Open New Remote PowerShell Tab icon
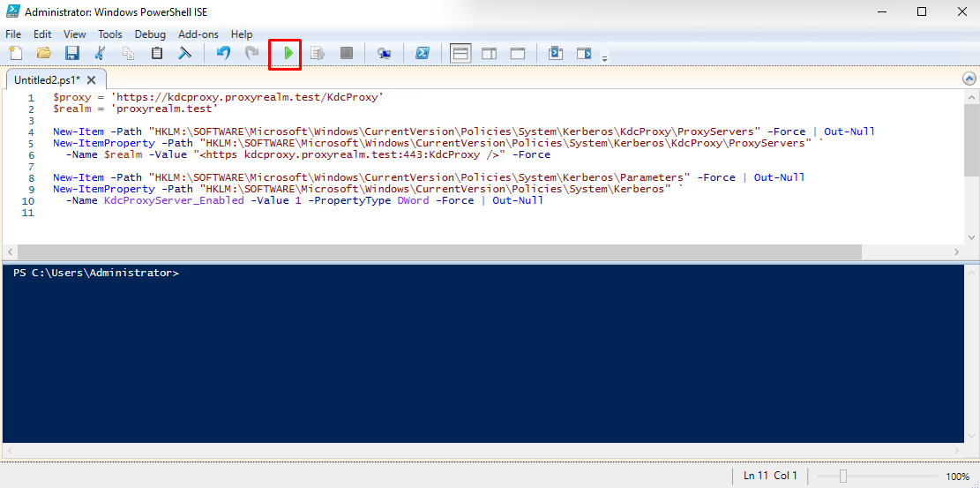Viewport: 980px width, 488px height. [x=385, y=54]
